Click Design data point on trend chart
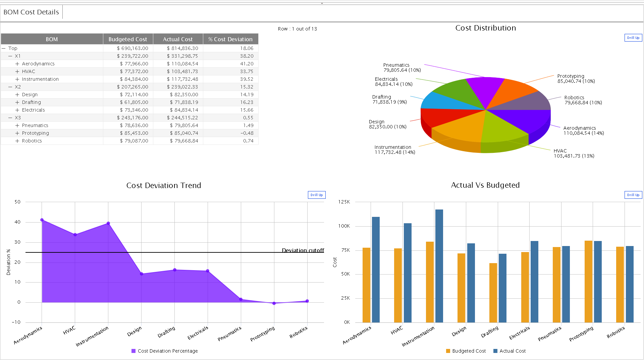 [142, 274]
